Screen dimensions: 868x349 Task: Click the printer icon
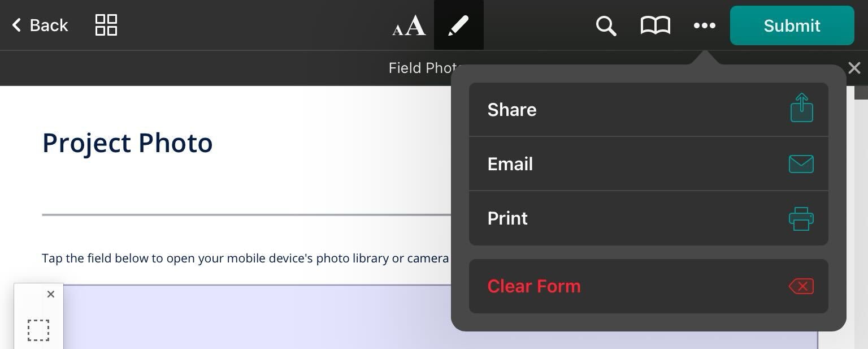801,218
